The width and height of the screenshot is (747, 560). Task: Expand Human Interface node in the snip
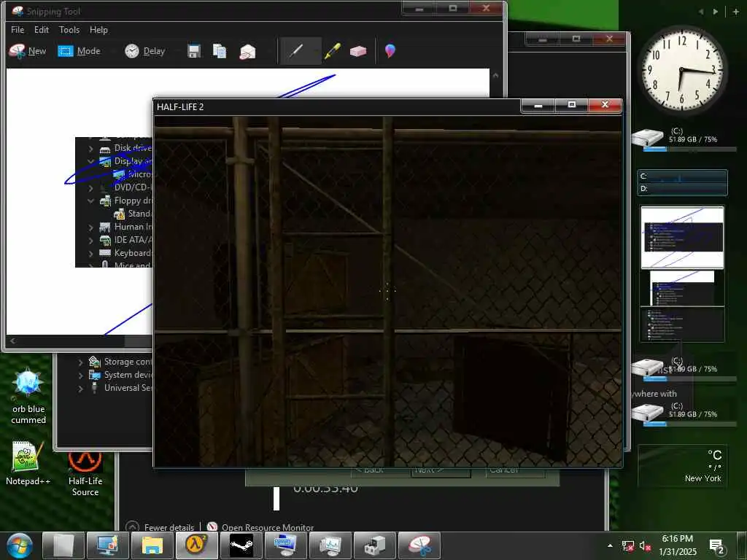[x=91, y=227]
